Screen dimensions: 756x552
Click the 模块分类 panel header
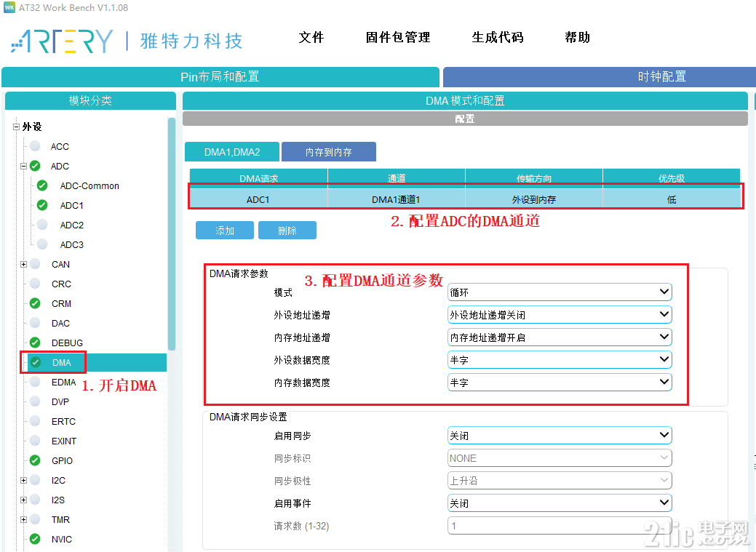(91, 100)
